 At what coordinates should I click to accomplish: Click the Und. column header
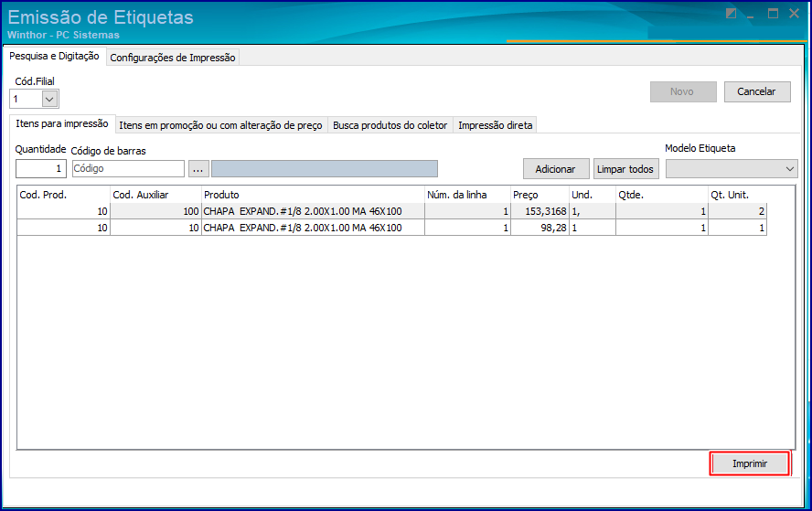pyautogui.click(x=593, y=195)
